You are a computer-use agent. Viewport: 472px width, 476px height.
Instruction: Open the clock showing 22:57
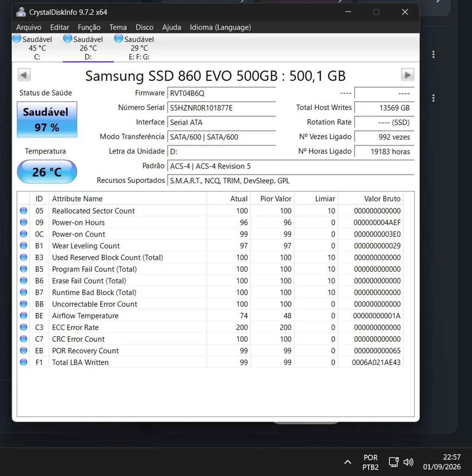point(442,462)
